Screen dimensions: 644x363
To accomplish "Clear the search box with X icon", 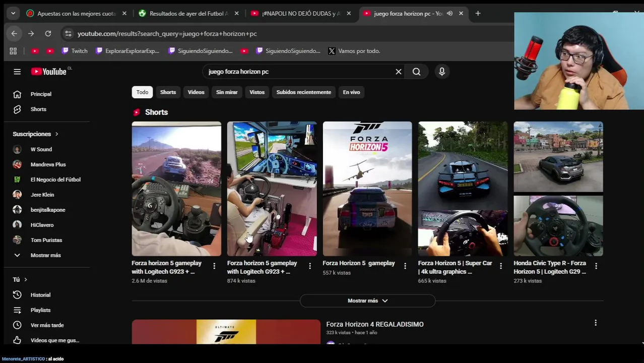I will 399,72.
